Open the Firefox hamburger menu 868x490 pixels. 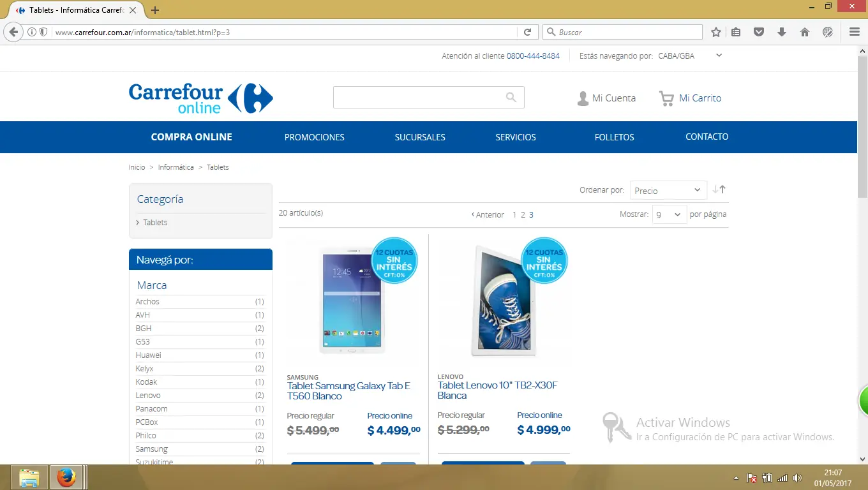[x=855, y=32]
